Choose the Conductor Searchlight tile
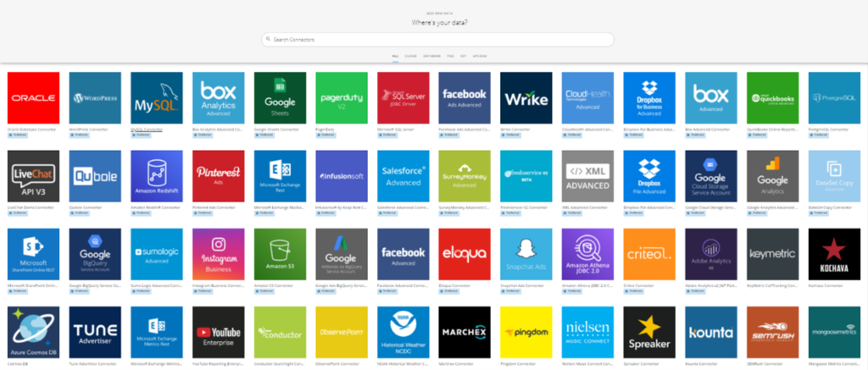Image resolution: width=868 pixels, height=370 pixels. [280, 333]
